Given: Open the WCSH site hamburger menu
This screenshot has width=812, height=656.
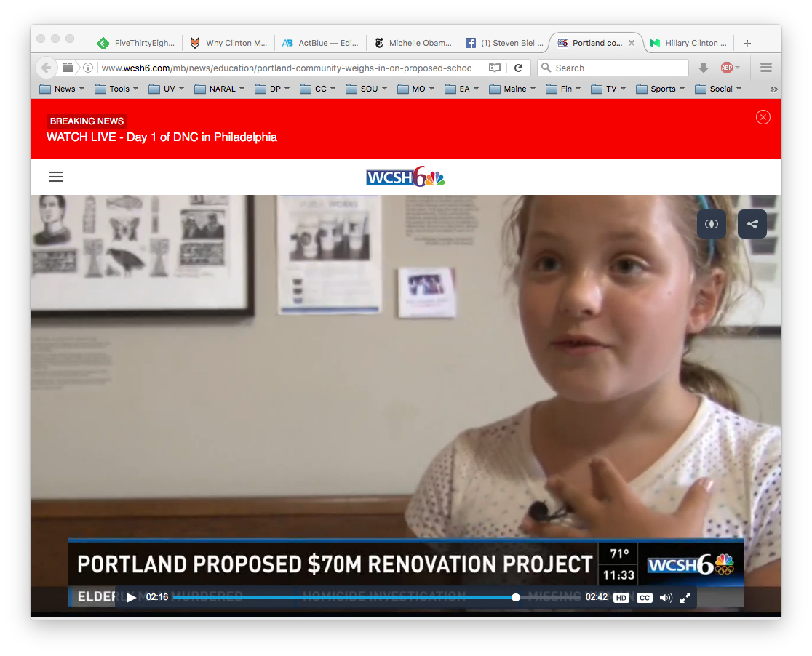Looking at the screenshot, I should [56, 177].
